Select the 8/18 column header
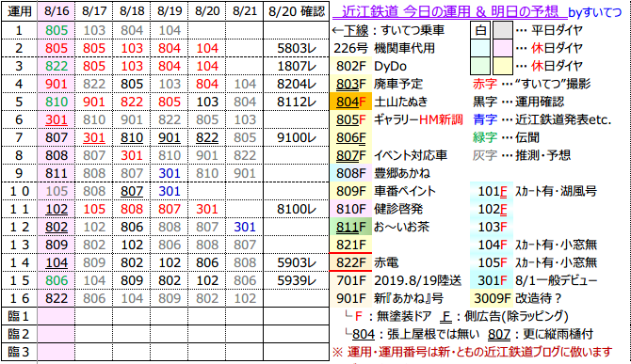This screenshot has height=364, width=631. (132, 11)
